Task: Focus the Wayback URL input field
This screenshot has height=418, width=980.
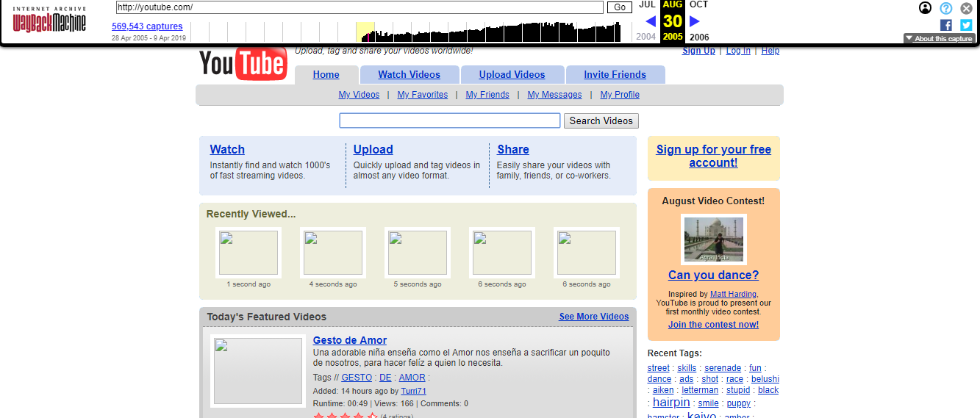Action: (x=360, y=7)
